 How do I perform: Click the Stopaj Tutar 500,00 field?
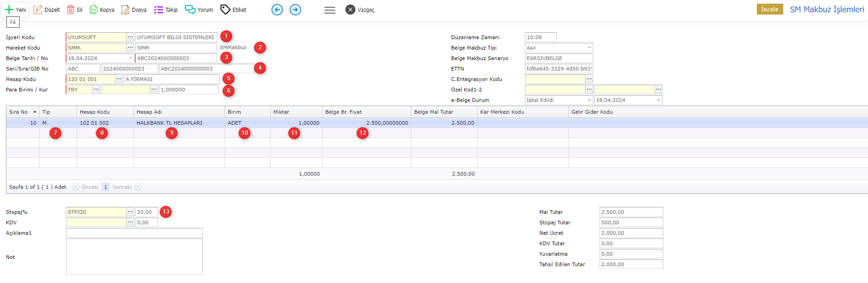[x=632, y=222]
